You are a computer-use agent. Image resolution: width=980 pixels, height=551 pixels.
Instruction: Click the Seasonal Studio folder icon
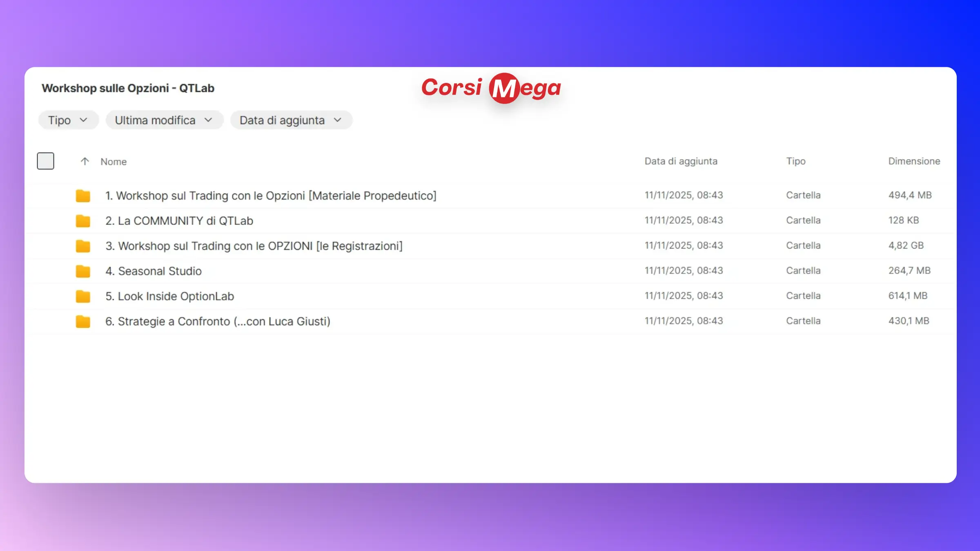[83, 271]
